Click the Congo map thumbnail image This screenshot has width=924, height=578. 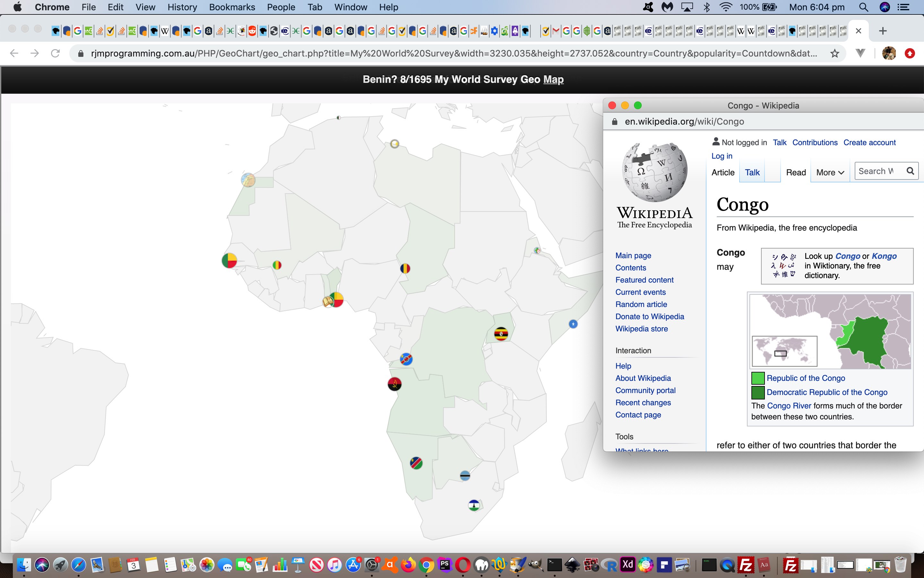tap(830, 331)
